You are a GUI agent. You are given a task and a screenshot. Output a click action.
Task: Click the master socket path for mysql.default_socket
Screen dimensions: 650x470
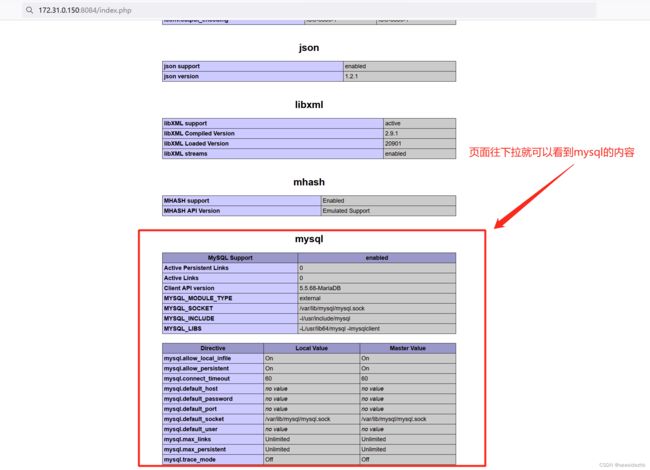coord(407,419)
